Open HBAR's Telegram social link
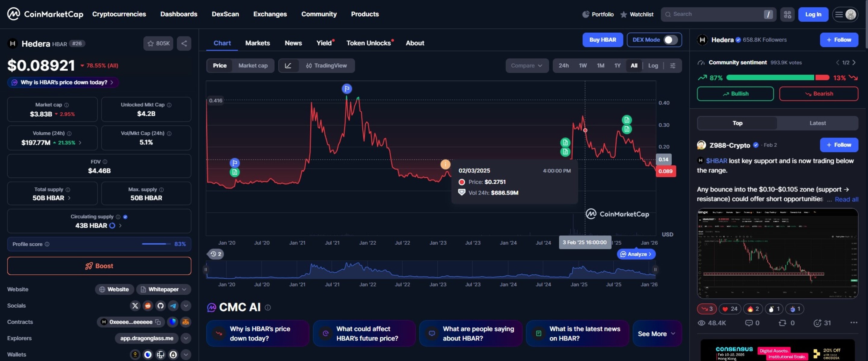The image size is (868, 361). [173, 306]
